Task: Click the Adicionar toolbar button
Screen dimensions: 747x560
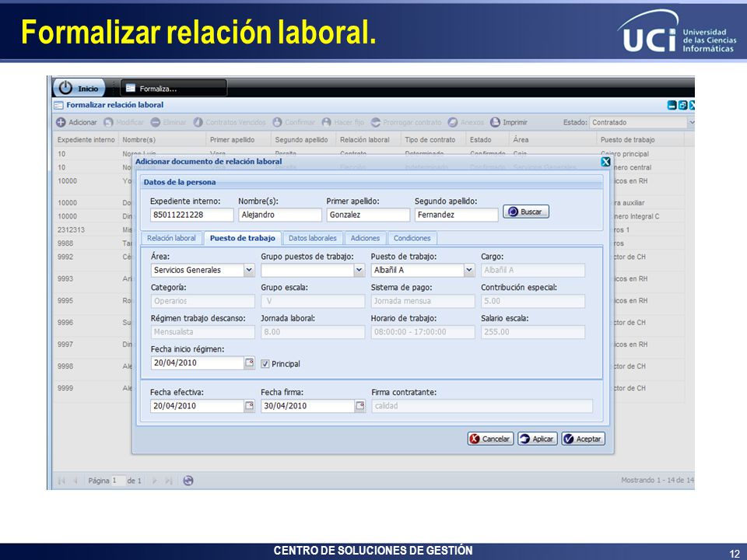Action: [x=77, y=122]
